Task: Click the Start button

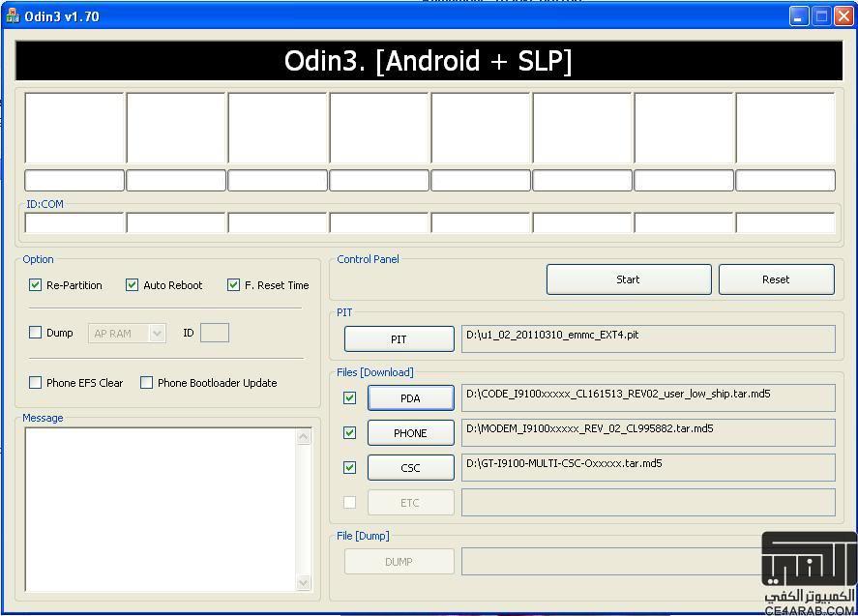Action: 629,279
